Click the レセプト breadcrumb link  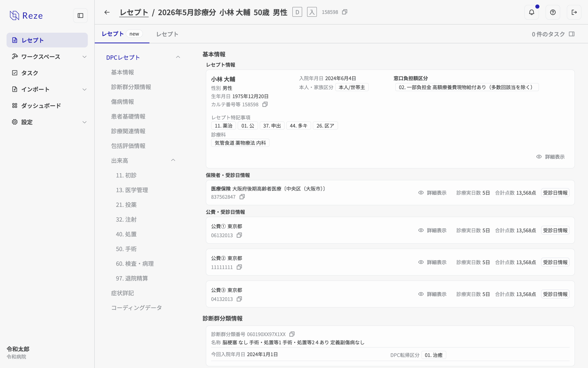click(134, 12)
